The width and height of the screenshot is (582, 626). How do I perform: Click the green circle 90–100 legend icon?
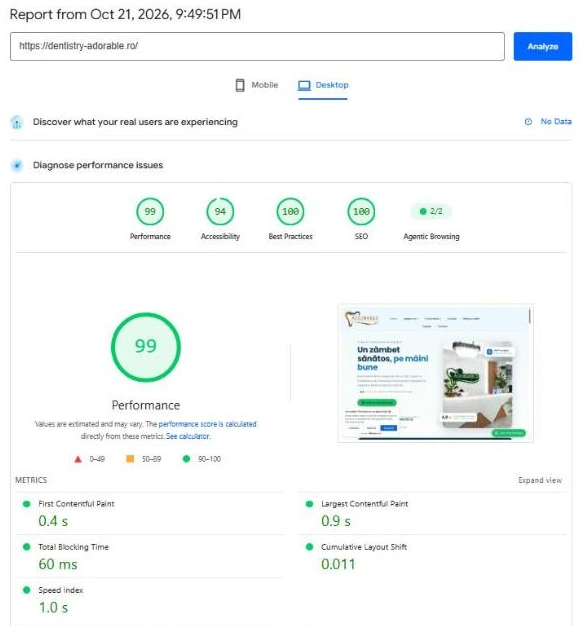pos(186,459)
